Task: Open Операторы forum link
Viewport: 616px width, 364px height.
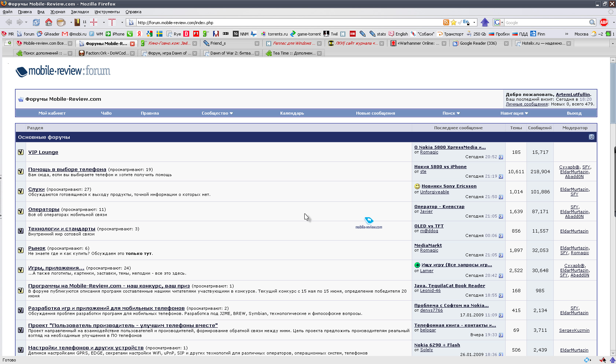Action: click(x=44, y=209)
